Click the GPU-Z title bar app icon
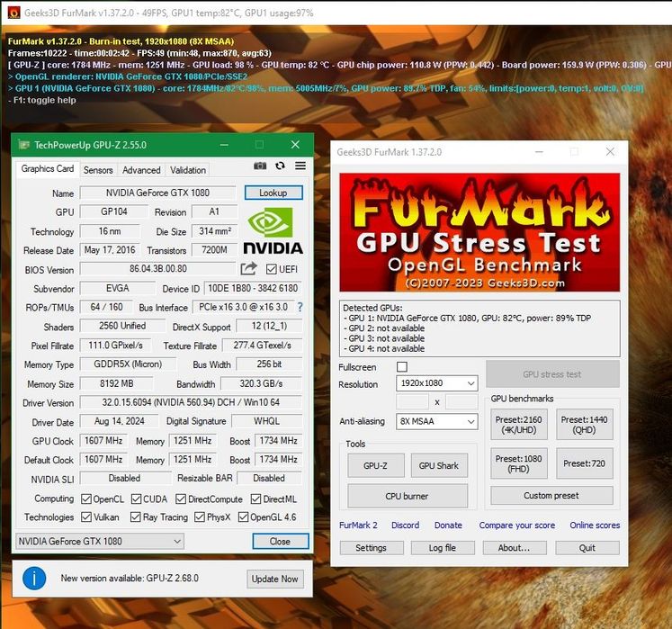 click(x=23, y=145)
